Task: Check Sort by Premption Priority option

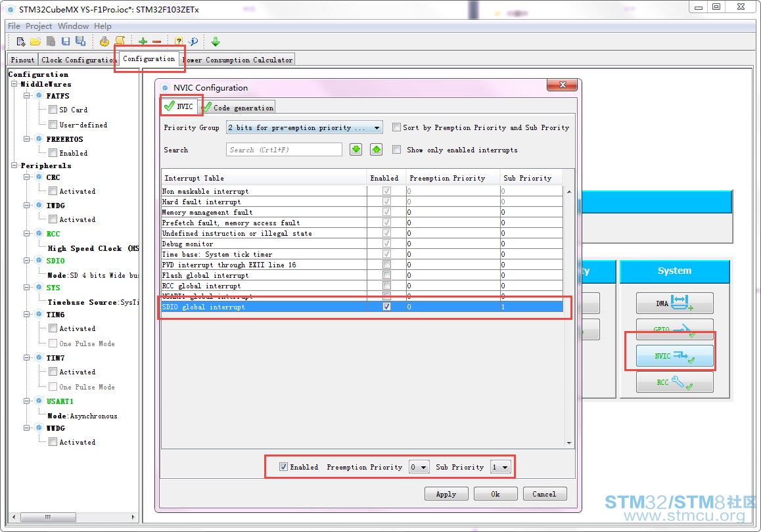Action: pos(396,127)
